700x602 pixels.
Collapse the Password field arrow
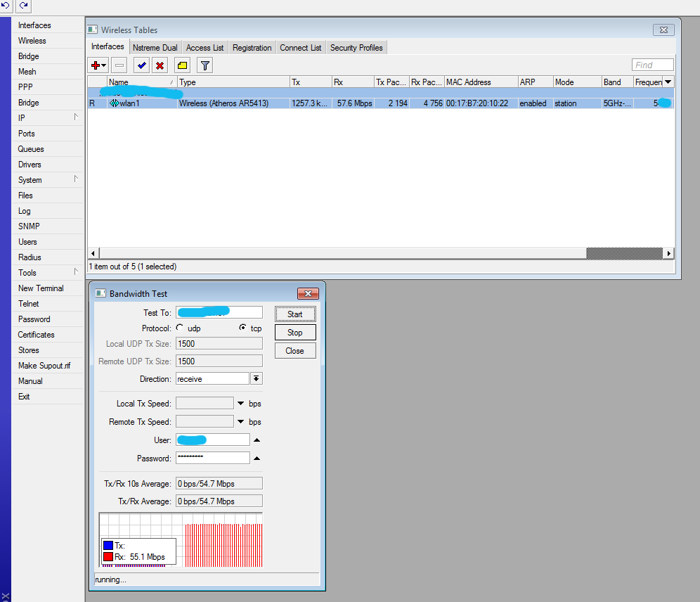[x=257, y=459]
